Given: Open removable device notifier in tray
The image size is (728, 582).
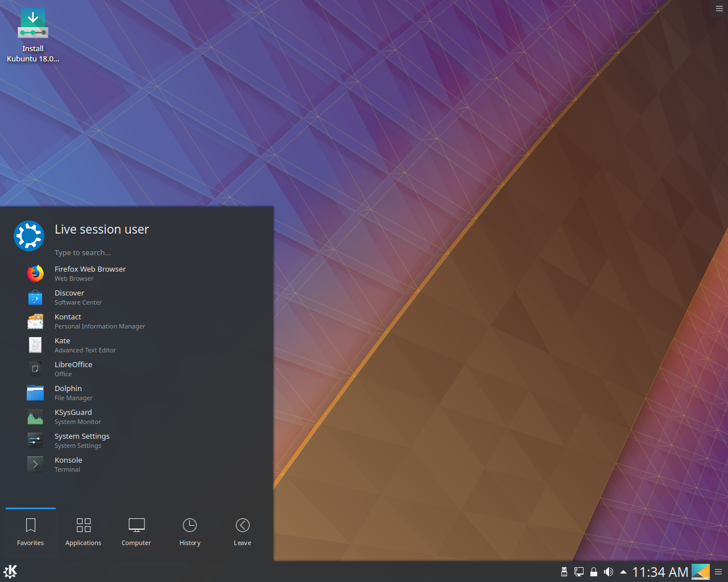Looking at the screenshot, I should pos(564,572).
